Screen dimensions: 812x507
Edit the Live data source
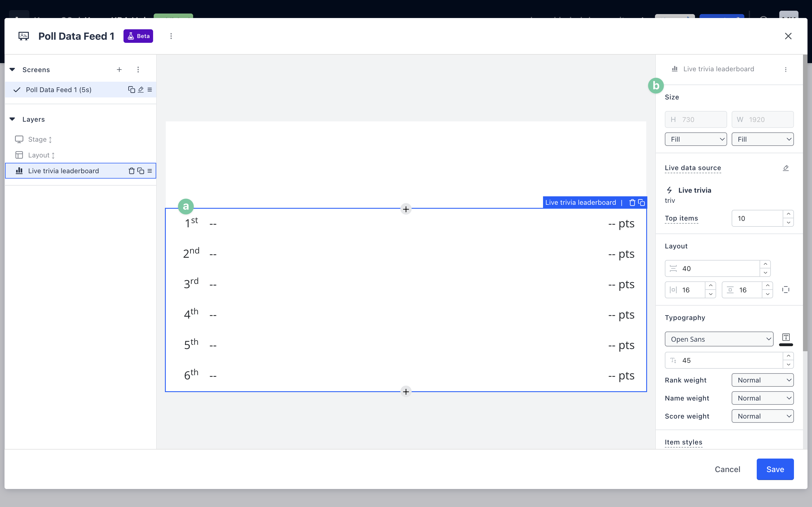(x=785, y=168)
